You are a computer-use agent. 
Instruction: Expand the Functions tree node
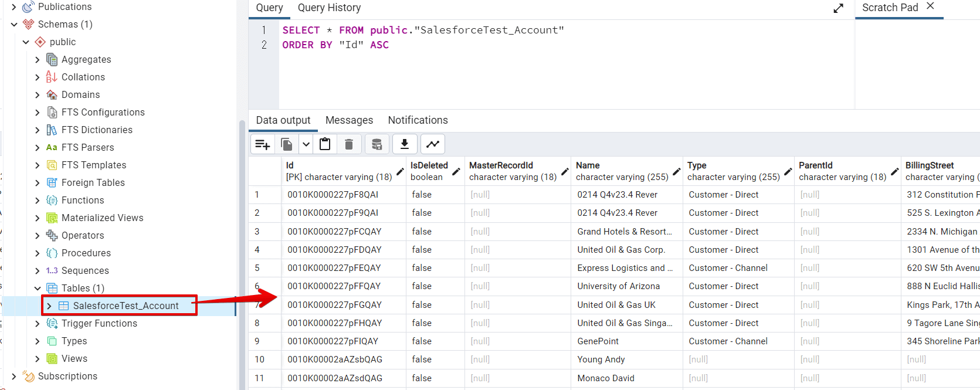(x=38, y=201)
